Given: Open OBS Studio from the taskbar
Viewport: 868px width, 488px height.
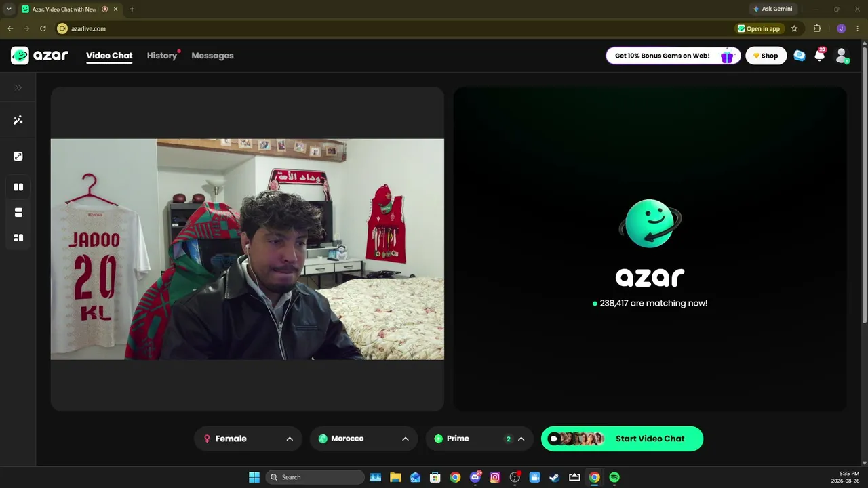Looking at the screenshot, I should coord(515,477).
